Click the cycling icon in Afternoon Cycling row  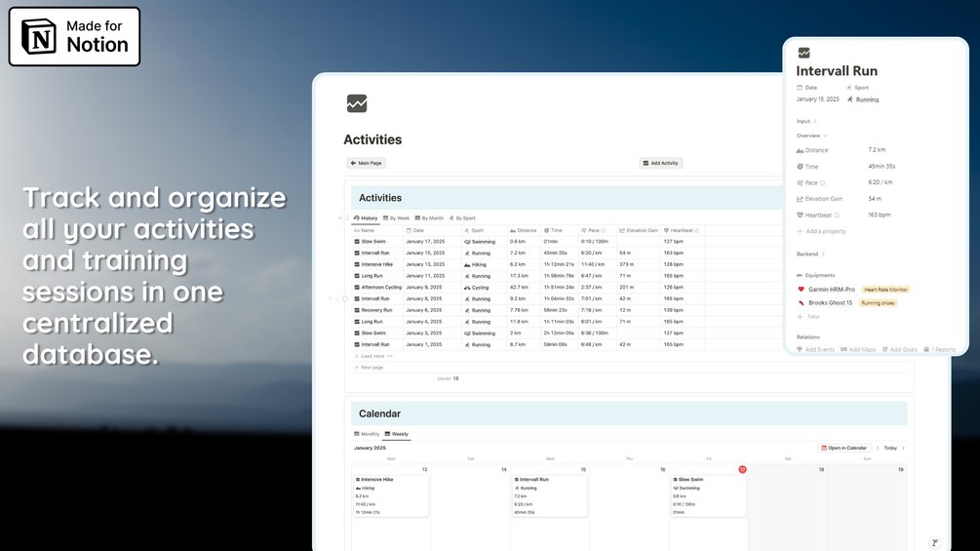(467, 288)
